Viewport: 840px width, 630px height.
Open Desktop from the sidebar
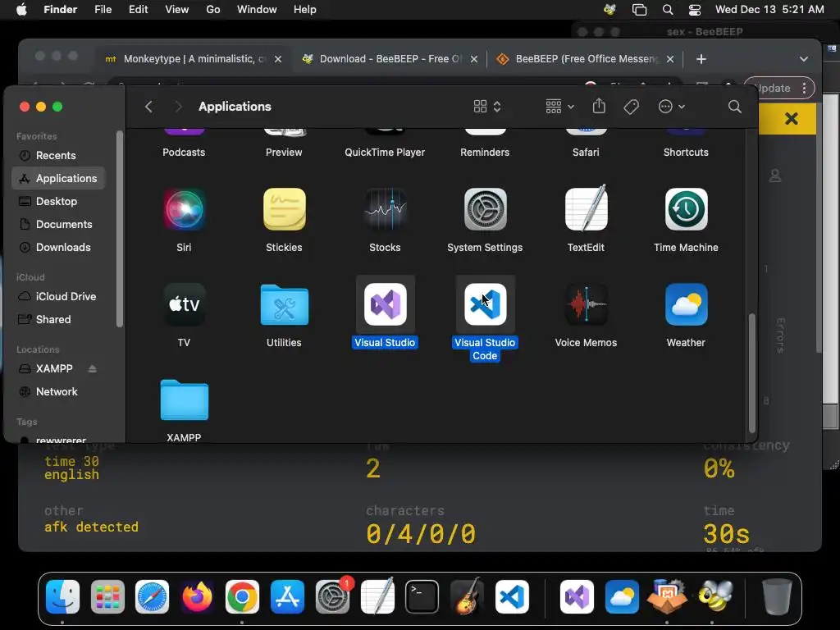(x=58, y=202)
